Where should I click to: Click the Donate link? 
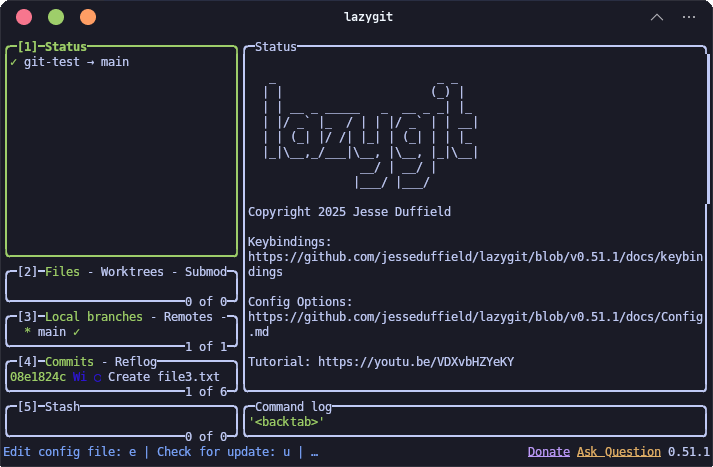548,452
